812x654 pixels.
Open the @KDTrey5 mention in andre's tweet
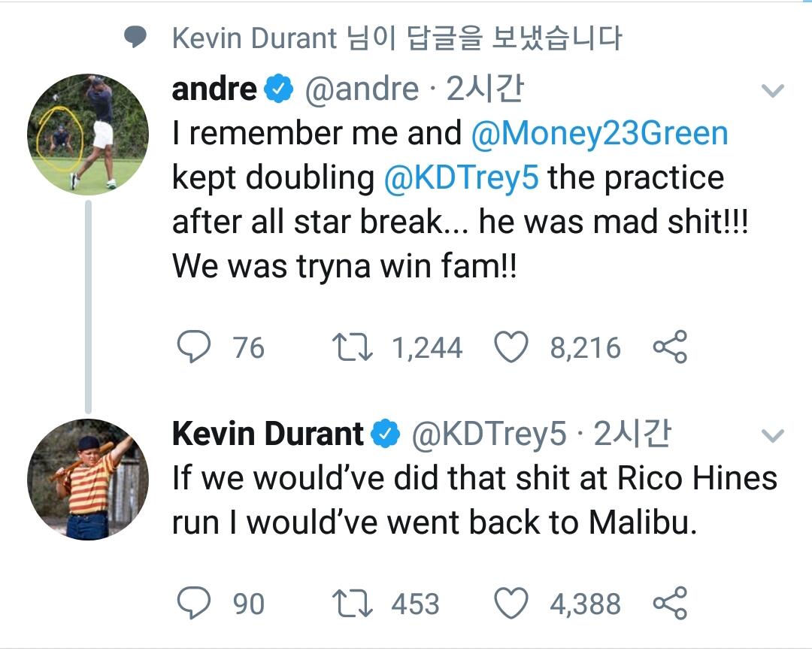[x=462, y=178]
